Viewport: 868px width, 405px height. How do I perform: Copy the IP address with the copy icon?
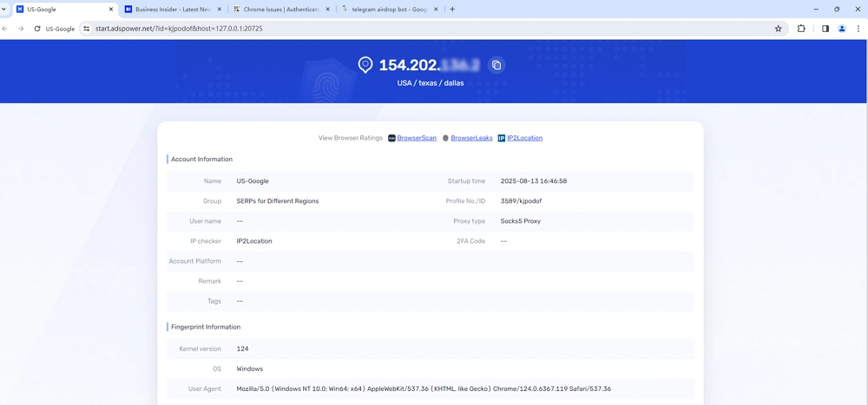pyautogui.click(x=496, y=65)
